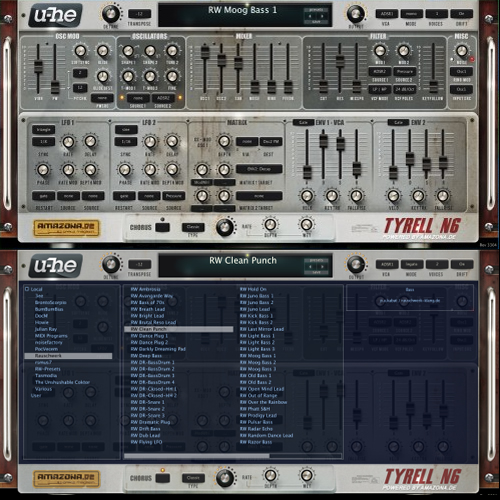Click the next preset arrow in the RW Clean Punch display

(x=322, y=267)
